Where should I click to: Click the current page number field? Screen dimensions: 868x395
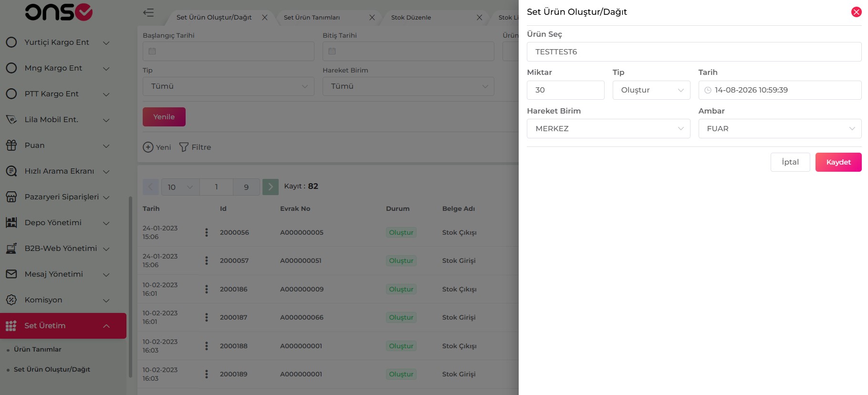(217, 187)
